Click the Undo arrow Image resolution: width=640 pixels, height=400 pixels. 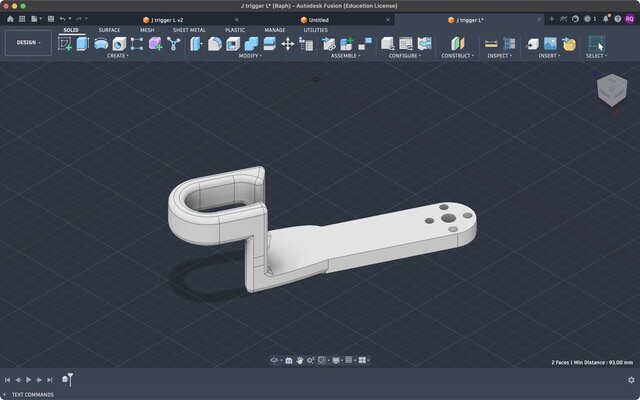[x=62, y=19]
